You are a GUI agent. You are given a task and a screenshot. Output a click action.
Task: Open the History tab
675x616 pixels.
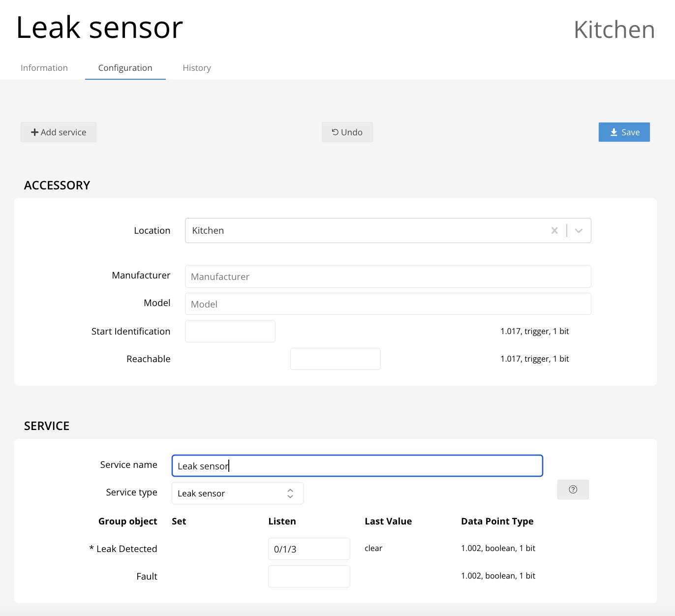coord(197,68)
